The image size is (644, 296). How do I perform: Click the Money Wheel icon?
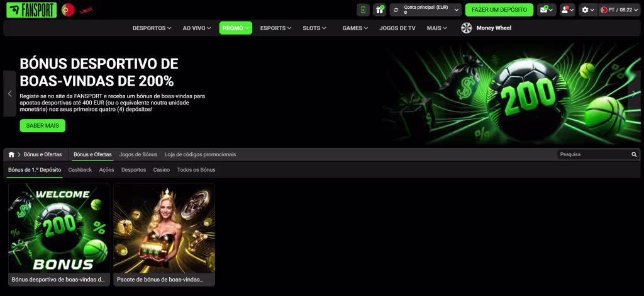466,28
